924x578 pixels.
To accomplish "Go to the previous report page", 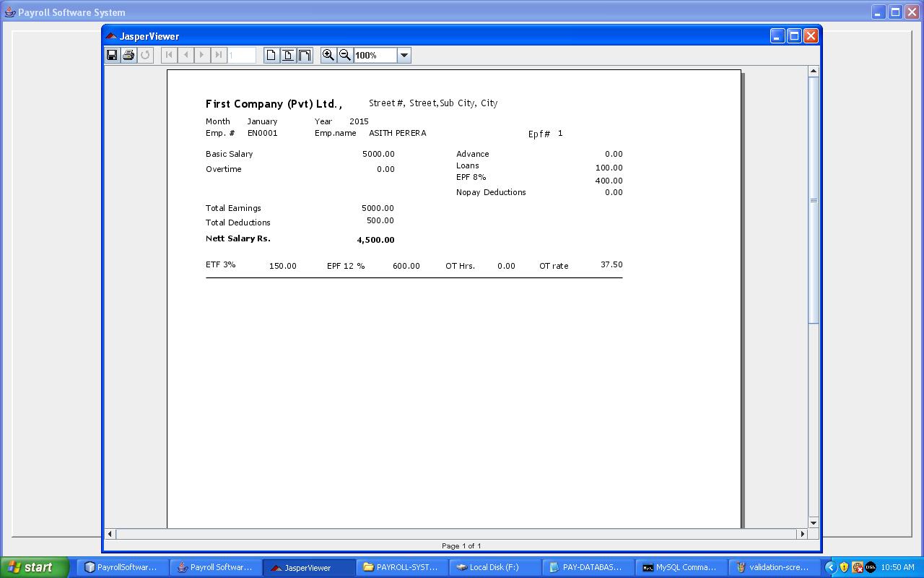I will click(x=185, y=55).
